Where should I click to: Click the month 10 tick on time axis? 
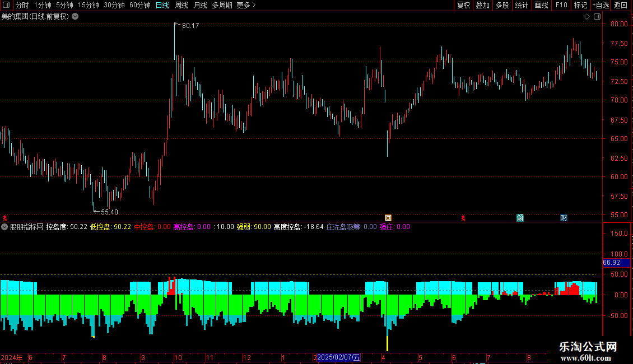pyautogui.click(x=178, y=357)
